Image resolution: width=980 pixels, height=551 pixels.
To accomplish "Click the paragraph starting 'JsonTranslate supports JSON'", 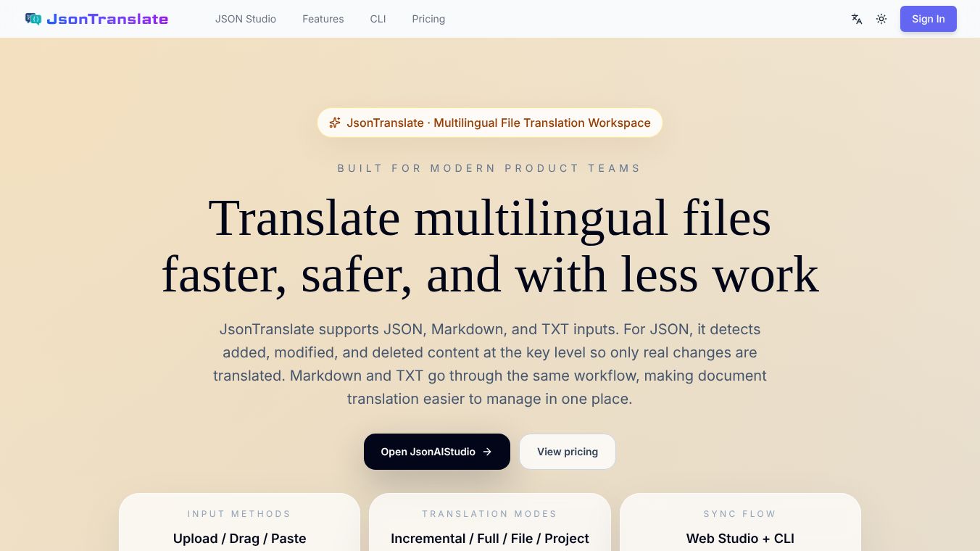I will pos(490,364).
